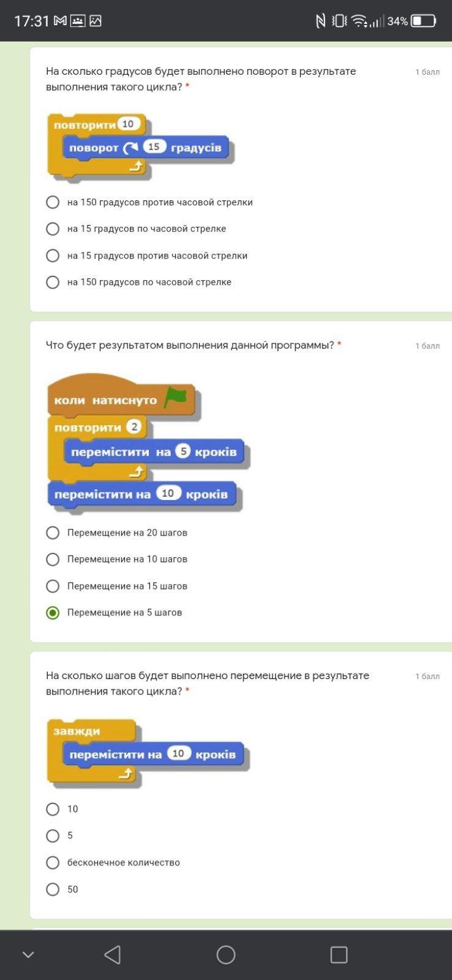Select 'Перемещение на 15 шагов' option
The height and width of the screenshot is (980, 452).
(53, 586)
